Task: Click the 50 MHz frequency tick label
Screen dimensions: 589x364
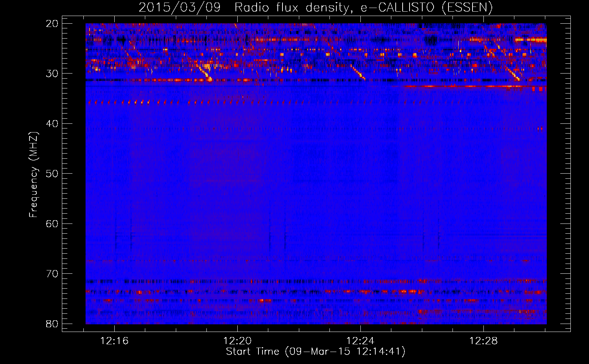Action: tap(52, 174)
